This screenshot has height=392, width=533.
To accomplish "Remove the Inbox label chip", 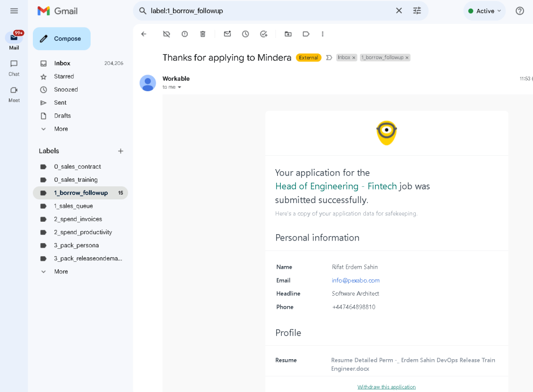I will click(x=354, y=58).
